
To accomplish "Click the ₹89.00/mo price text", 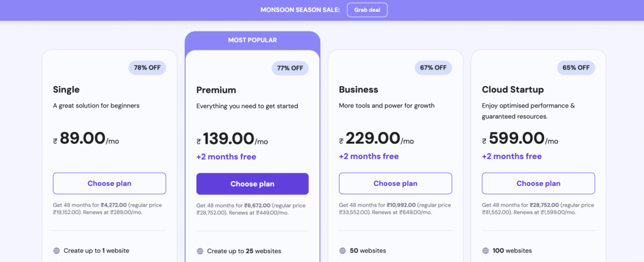I will [x=86, y=139].
